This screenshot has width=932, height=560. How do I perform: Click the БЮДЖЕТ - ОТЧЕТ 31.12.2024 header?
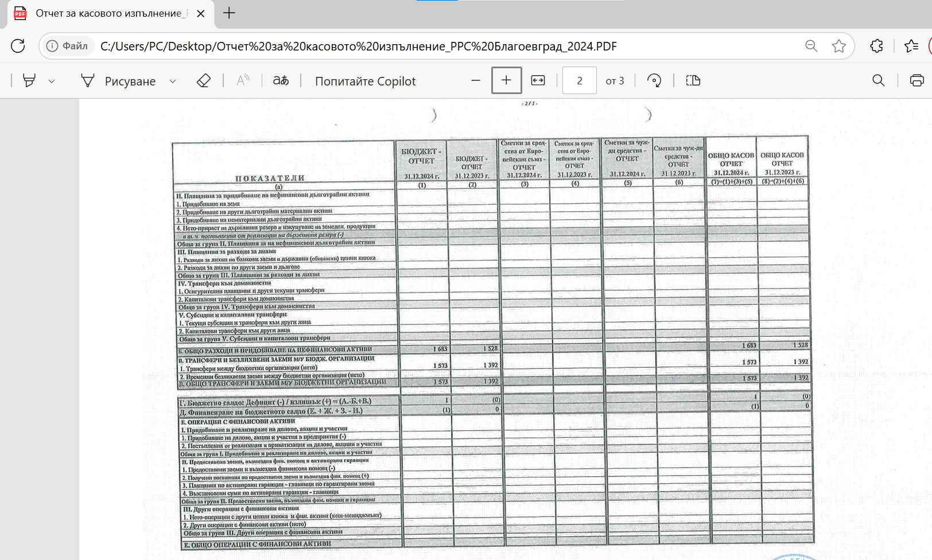(422, 164)
